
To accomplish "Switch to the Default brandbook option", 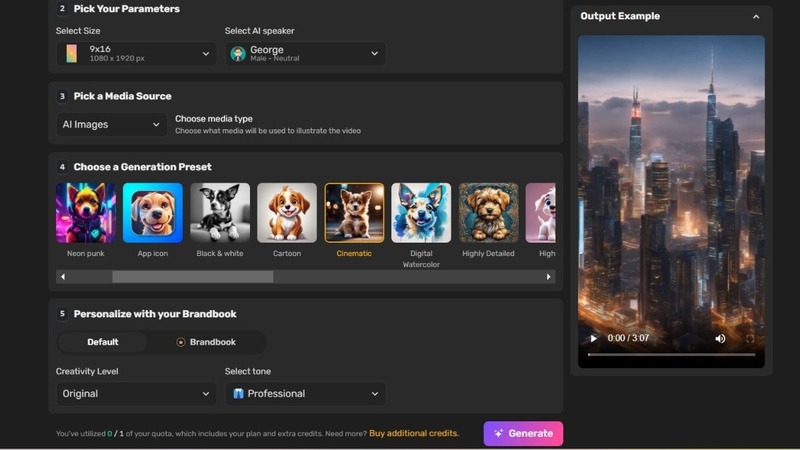I will point(102,342).
